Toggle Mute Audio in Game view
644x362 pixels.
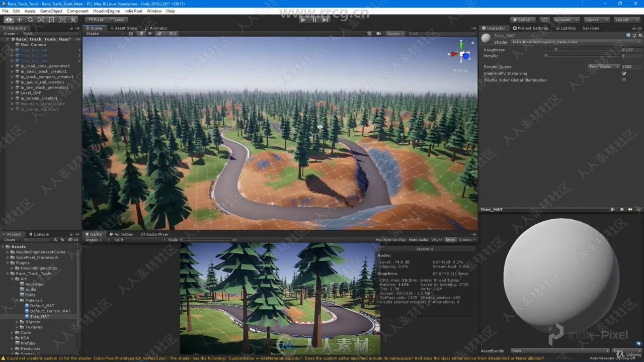click(418, 240)
